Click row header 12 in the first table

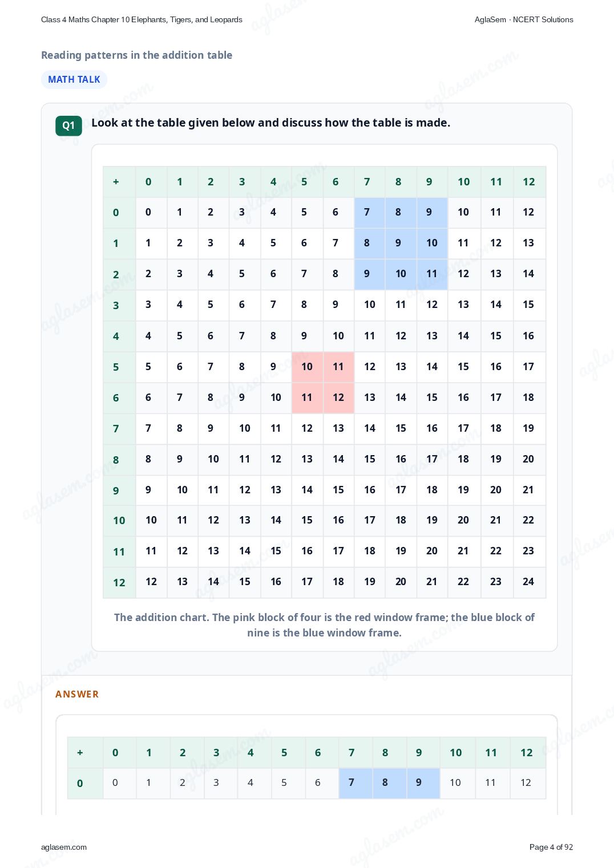point(119,582)
